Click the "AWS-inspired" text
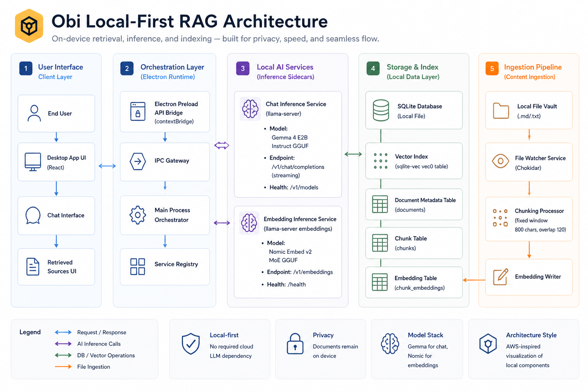 click(523, 346)
